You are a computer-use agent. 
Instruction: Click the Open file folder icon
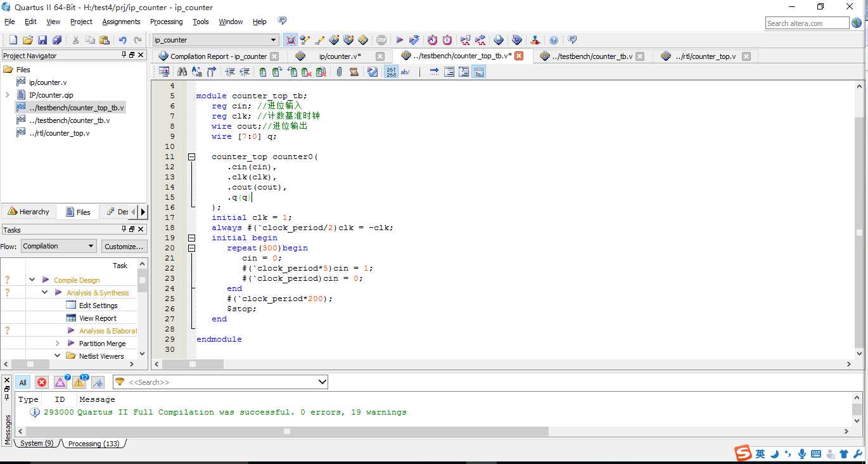pos(27,40)
